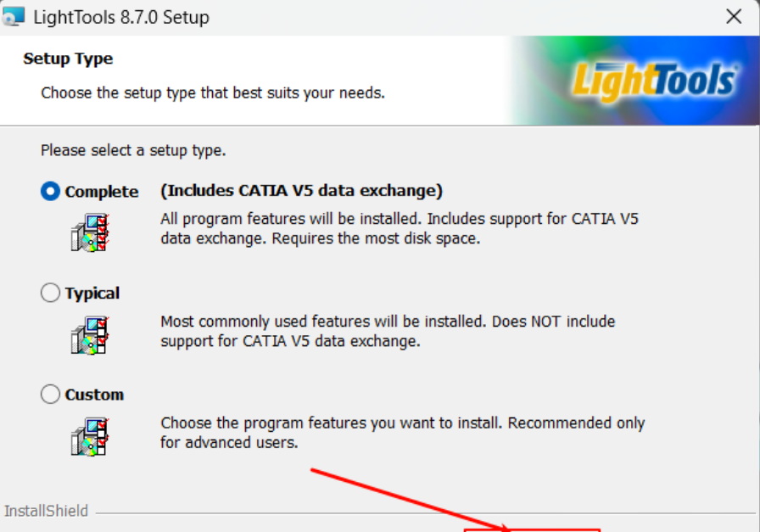Click the Custom setup type icon
Image resolution: width=760 pixels, height=532 pixels.
pyautogui.click(x=90, y=435)
